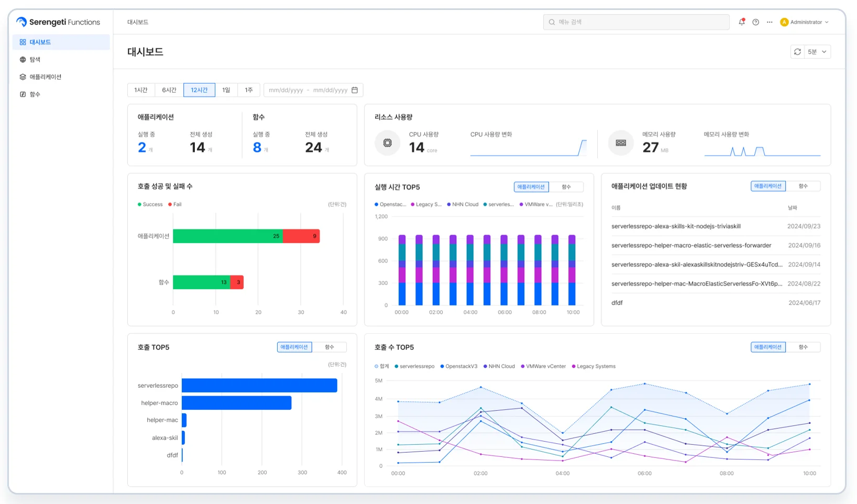Click the 메뉴 검색 search field
This screenshot has width=857, height=504.
point(636,22)
